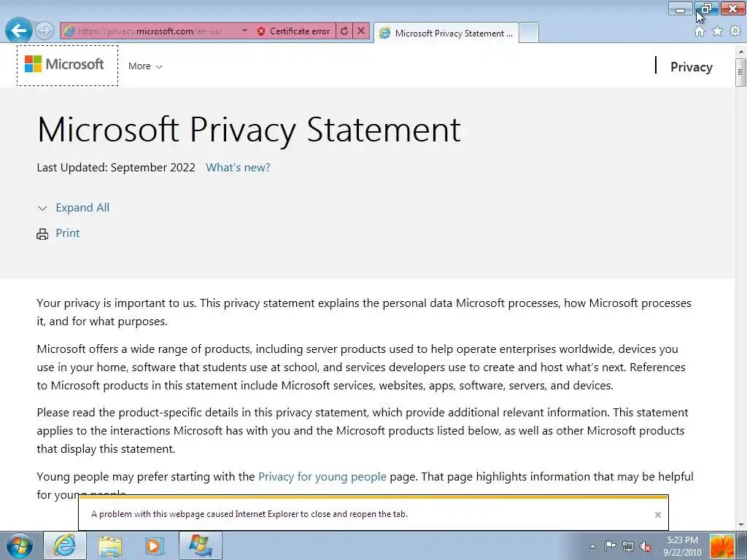Viewport: 747px width, 560px height.
Task: Launch Windows Media Player from the taskbar
Action: click(x=155, y=545)
